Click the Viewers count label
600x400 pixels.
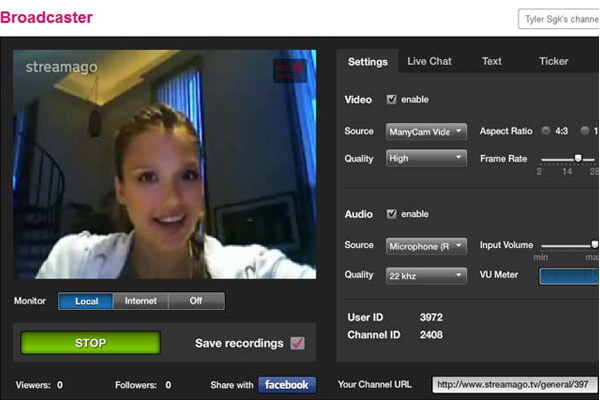tap(39, 385)
